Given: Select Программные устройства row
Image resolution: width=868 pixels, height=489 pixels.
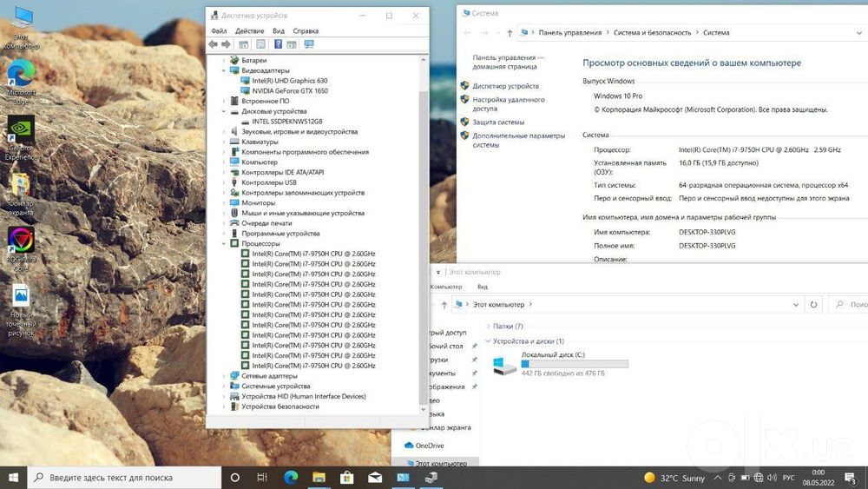Looking at the screenshot, I should click(x=280, y=233).
